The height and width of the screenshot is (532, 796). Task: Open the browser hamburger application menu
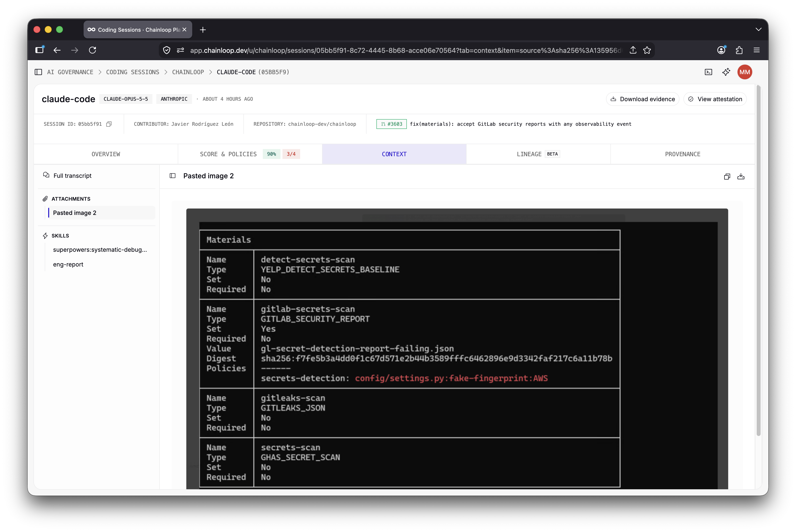pos(757,50)
